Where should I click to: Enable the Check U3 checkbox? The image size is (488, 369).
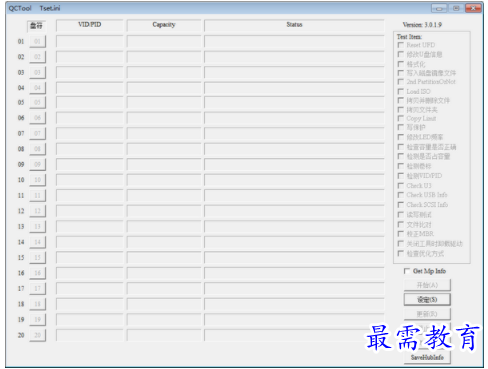point(401,185)
